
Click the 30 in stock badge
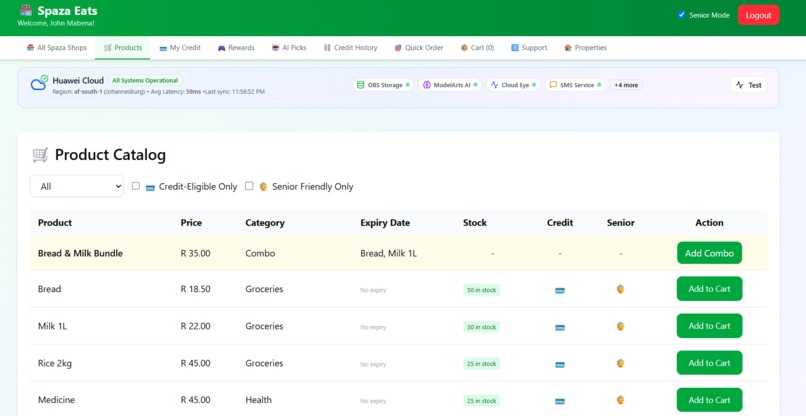pyautogui.click(x=482, y=327)
